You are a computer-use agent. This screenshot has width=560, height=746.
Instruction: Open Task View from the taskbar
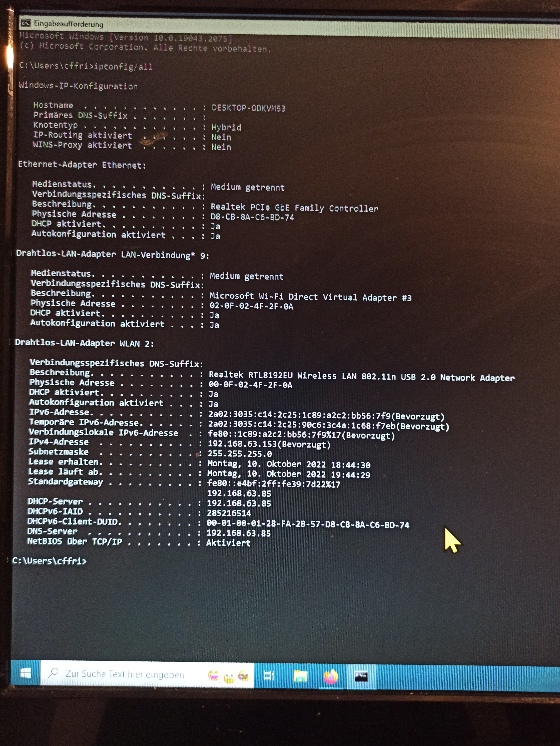269,675
